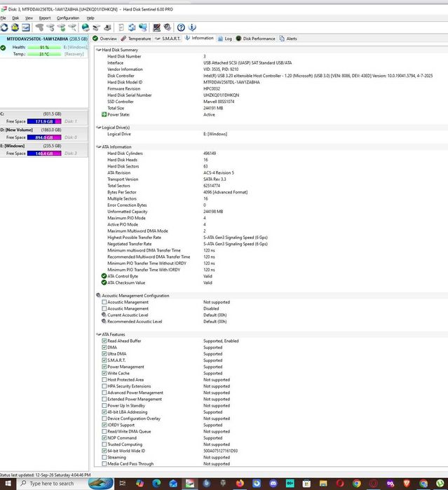Click the green health check icon in disk panel
The width and height of the screenshot is (448, 490).
pos(3,48)
